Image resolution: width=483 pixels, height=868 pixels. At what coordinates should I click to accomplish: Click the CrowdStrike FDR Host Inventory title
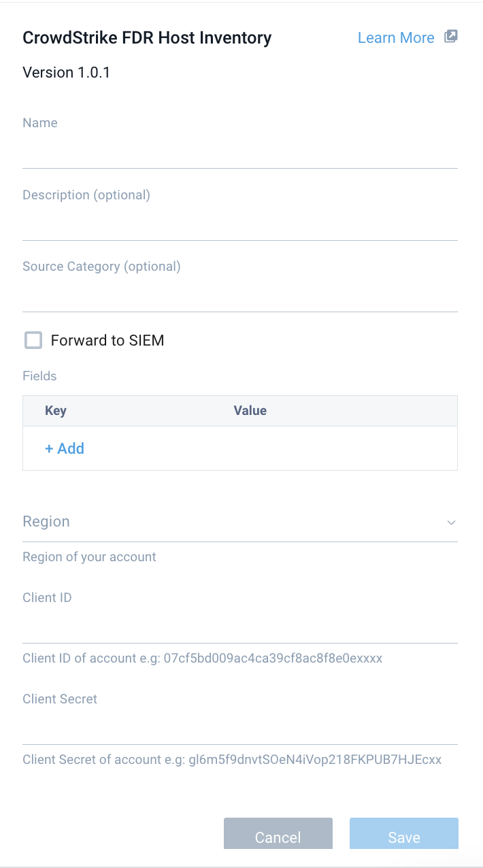tap(147, 38)
